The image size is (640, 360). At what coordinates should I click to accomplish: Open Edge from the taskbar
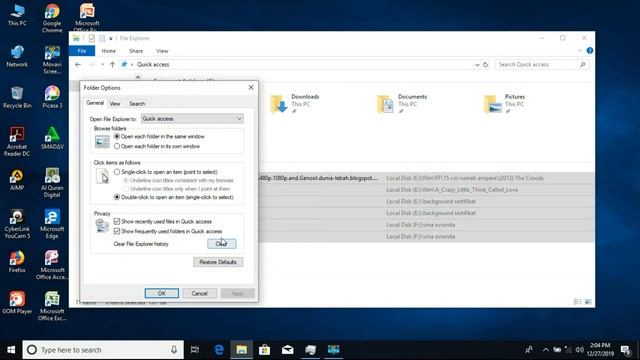pyautogui.click(x=219, y=350)
